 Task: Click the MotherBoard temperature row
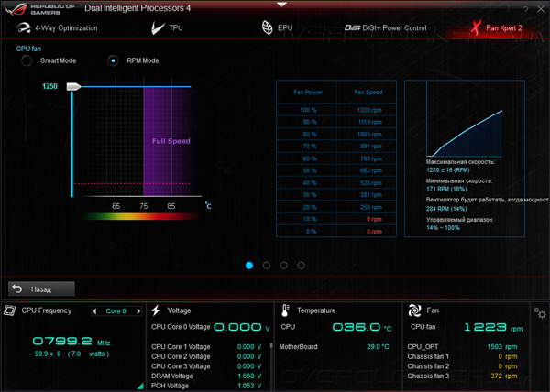pos(334,347)
